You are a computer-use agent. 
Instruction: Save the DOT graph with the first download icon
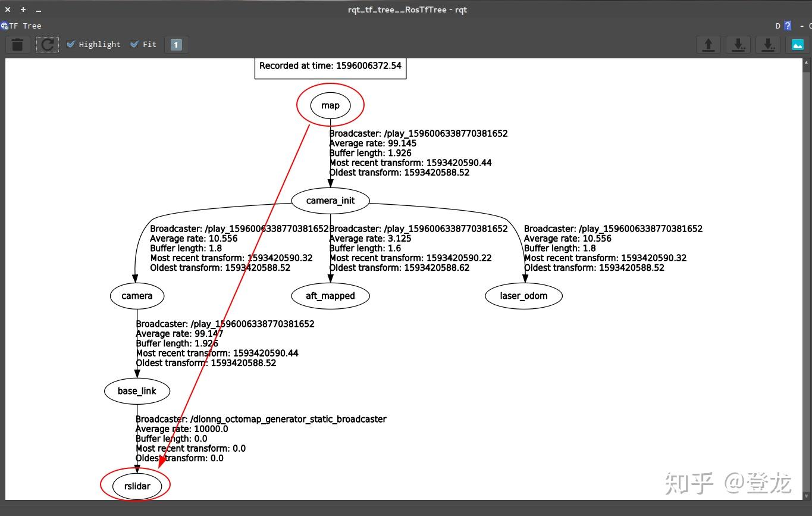738,44
